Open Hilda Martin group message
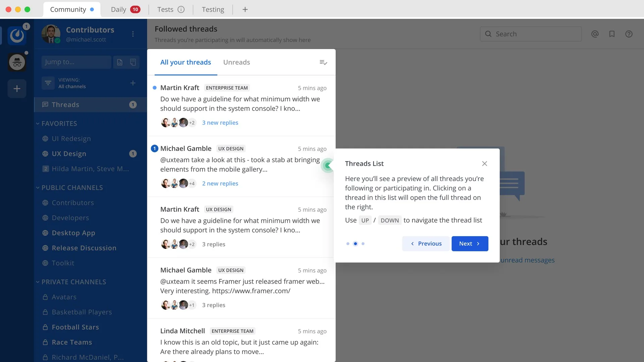The image size is (644, 362). click(91, 169)
